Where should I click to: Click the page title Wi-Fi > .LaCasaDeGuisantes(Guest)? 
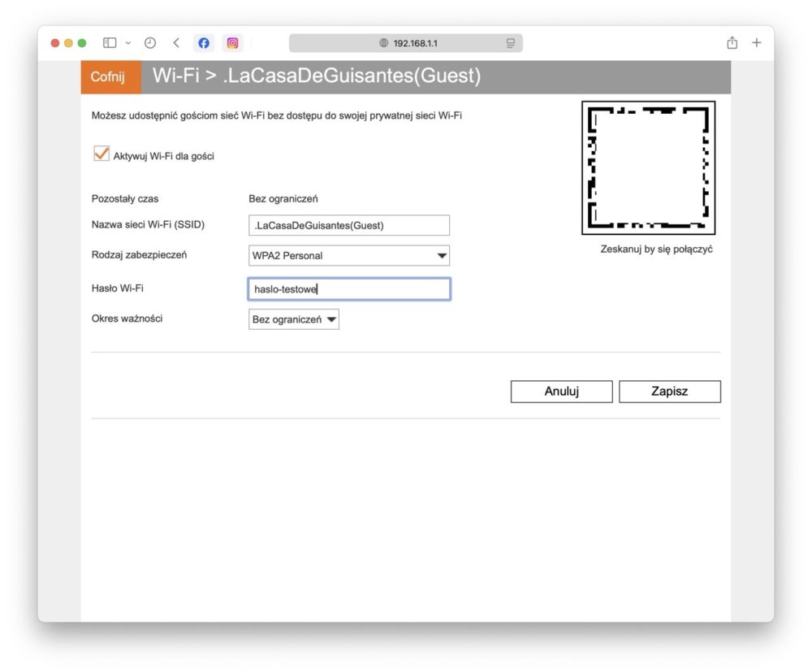[x=317, y=76]
